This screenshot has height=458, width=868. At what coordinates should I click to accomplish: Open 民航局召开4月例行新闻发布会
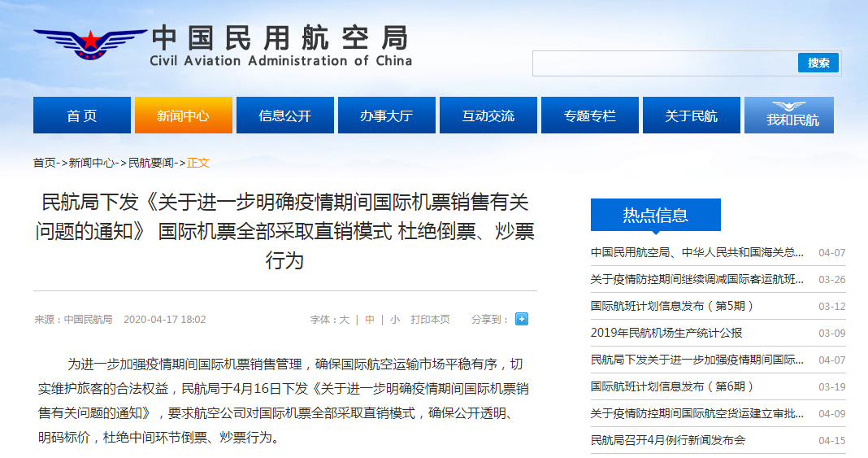click(x=668, y=440)
